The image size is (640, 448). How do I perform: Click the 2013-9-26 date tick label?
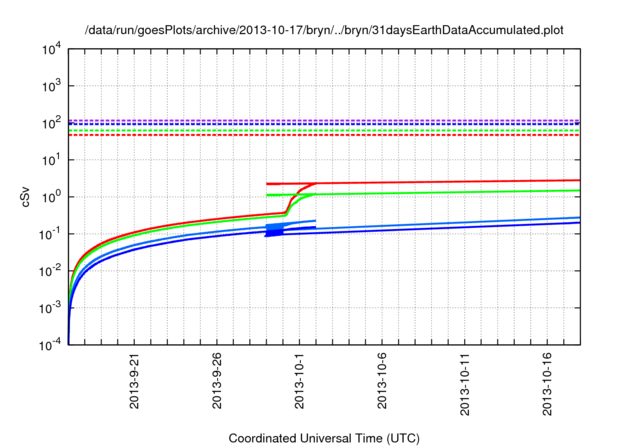[x=217, y=381]
